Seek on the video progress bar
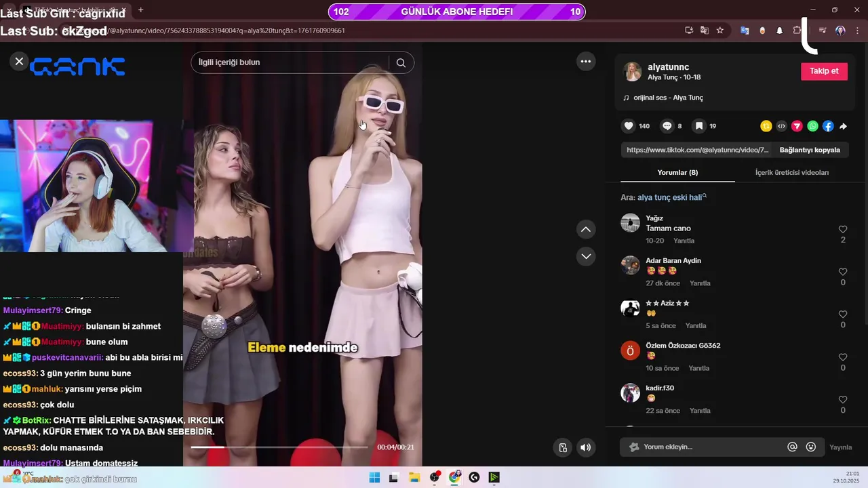The image size is (868, 488). (x=279, y=447)
